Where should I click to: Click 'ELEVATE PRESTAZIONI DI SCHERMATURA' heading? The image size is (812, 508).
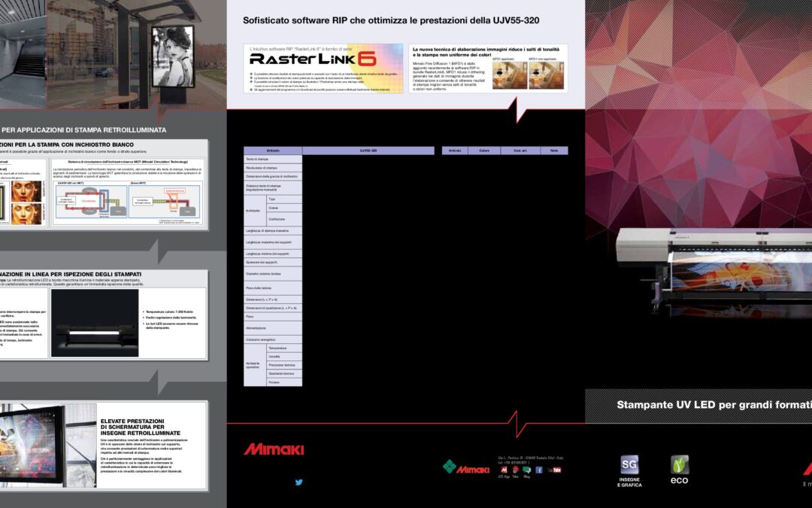(141, 427)
